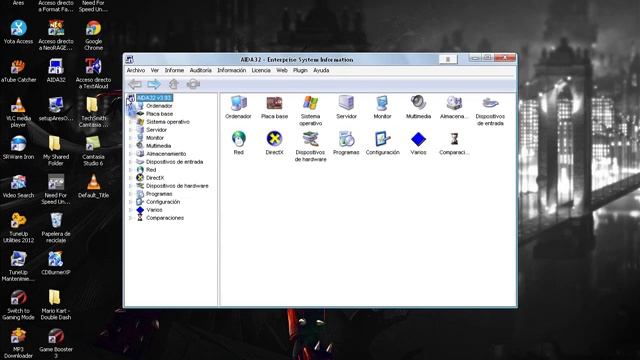Select AIDA32 v3.93 root tree node
Viewport: 640px width, 360px height.
point(154,98)
